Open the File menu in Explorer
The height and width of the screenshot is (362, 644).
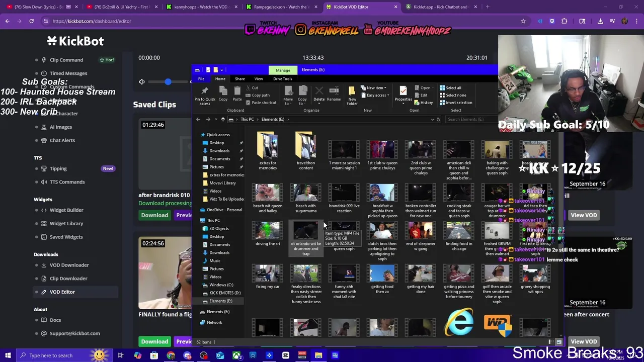201,79
